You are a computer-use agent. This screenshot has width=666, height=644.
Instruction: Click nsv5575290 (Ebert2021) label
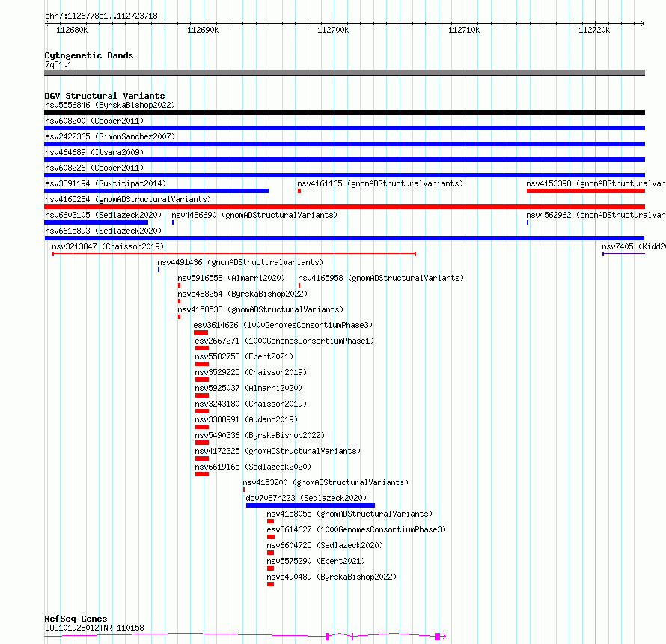point(316,561)
